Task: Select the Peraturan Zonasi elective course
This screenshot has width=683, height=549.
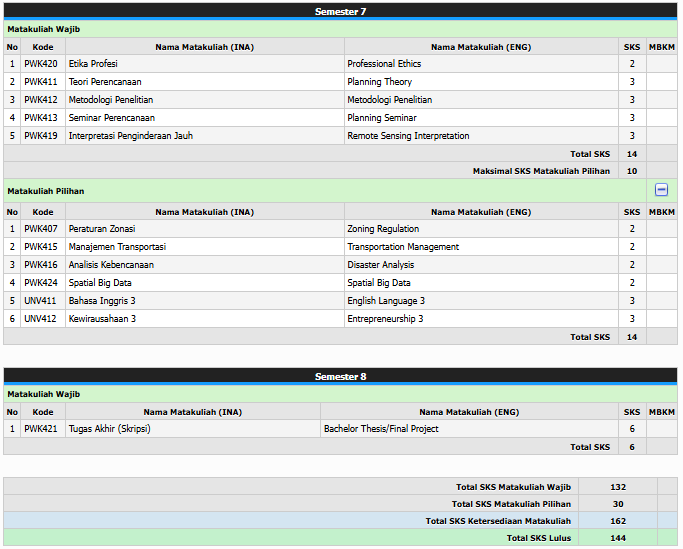Action: click(x=102, y=229)
